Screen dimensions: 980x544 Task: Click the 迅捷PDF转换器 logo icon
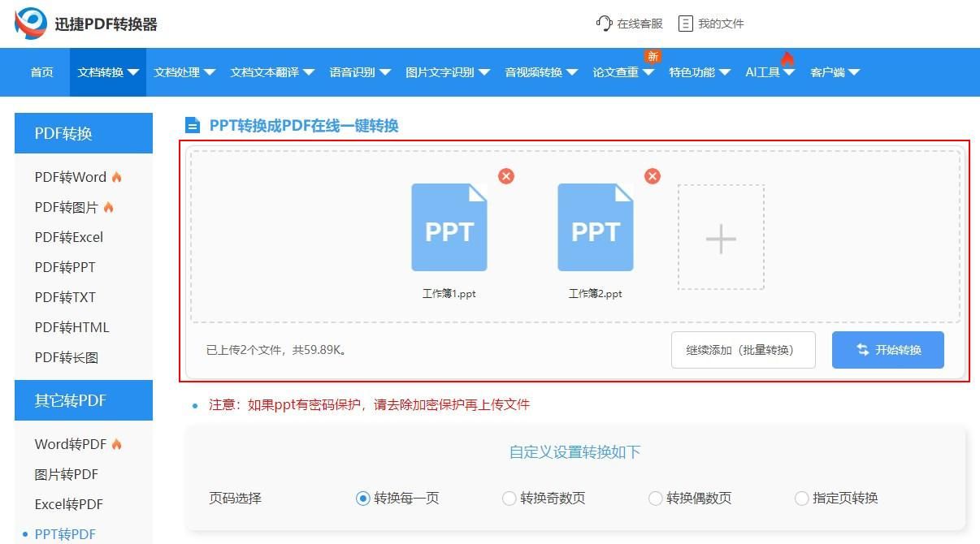pos(32,24)
